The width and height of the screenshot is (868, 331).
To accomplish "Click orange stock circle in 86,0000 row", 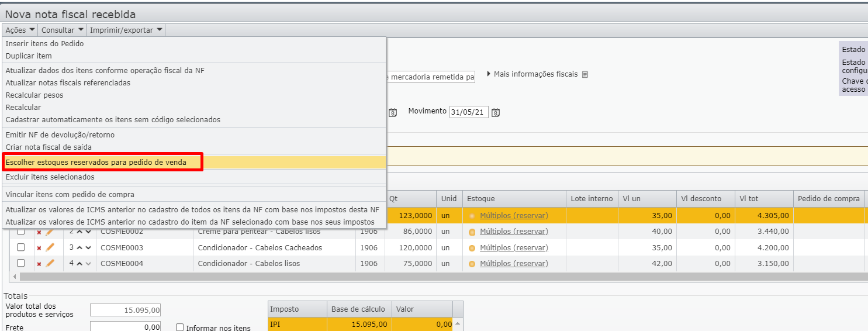I will pyautogui.click(x=472, y=232).
